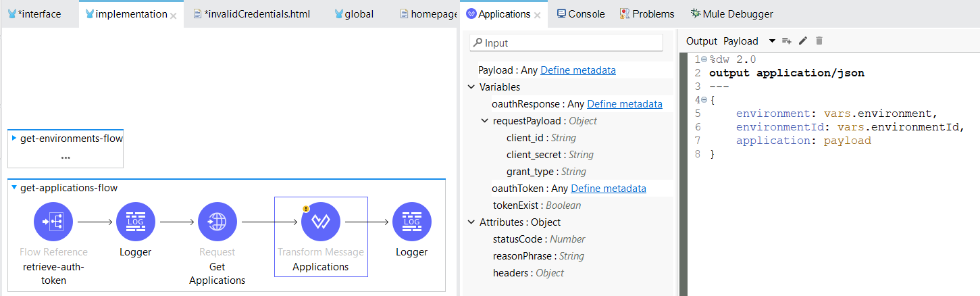Image resolution: width=980 pixels, height=296 pixels.
Task: Select client_secret : String tree row
Action: click(x=550, y=155)
